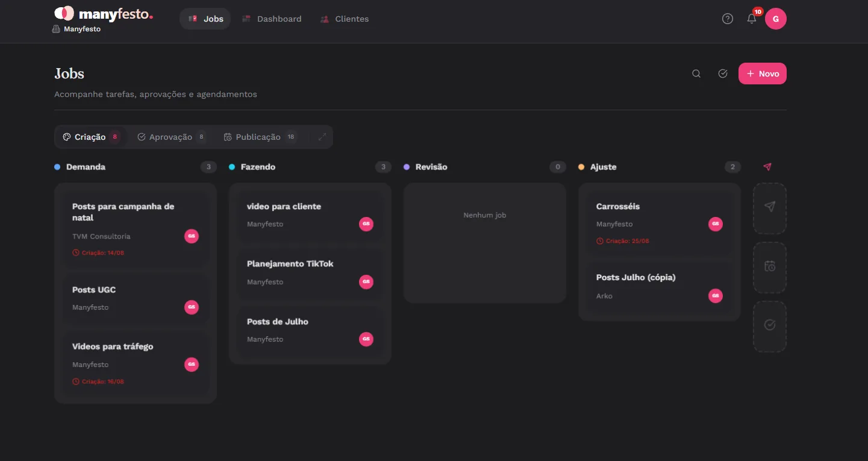The height and width of the screenshot is (461, 868).
Task: Click the GS avatar on Posts UGC
Action: pyautogui.click(x=192, y=307)
